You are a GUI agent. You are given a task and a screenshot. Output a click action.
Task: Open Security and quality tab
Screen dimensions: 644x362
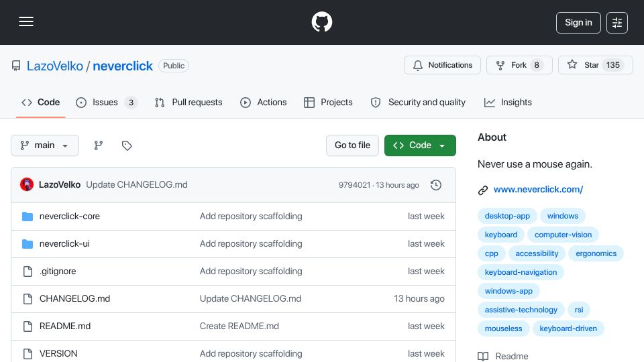(418, 102)
